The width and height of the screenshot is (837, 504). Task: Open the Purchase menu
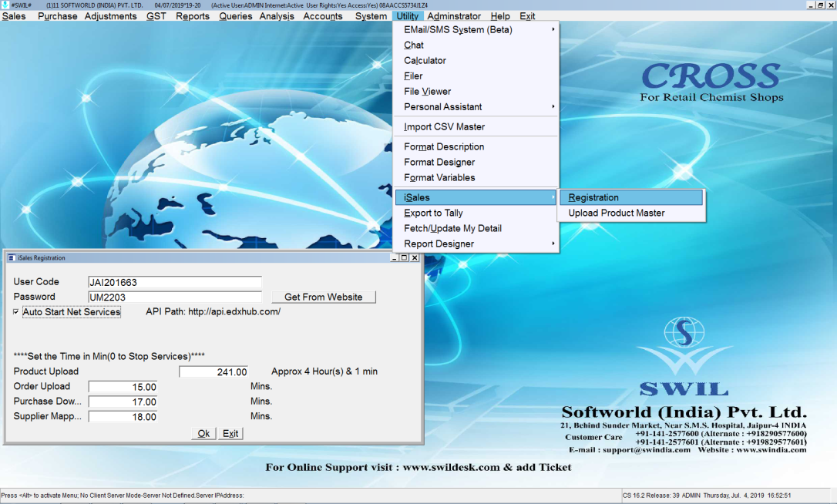pyautogui.click(x=57, y=16)
